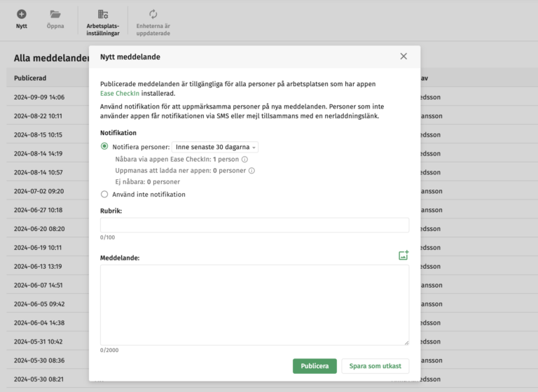Click the Nytt plus icon

pos(21,14)
